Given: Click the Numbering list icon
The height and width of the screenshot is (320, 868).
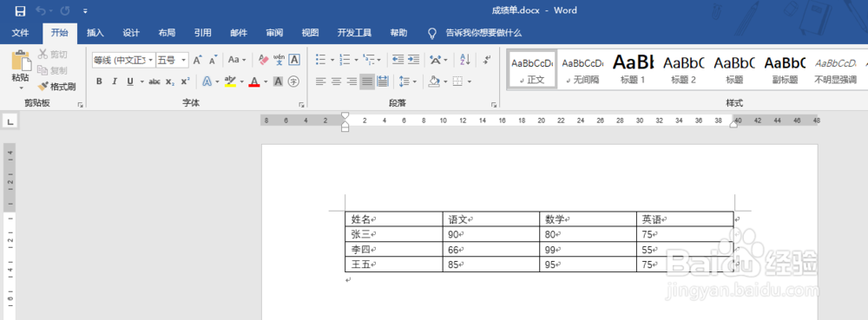Looking at the screenshot, I should [345, 60].
